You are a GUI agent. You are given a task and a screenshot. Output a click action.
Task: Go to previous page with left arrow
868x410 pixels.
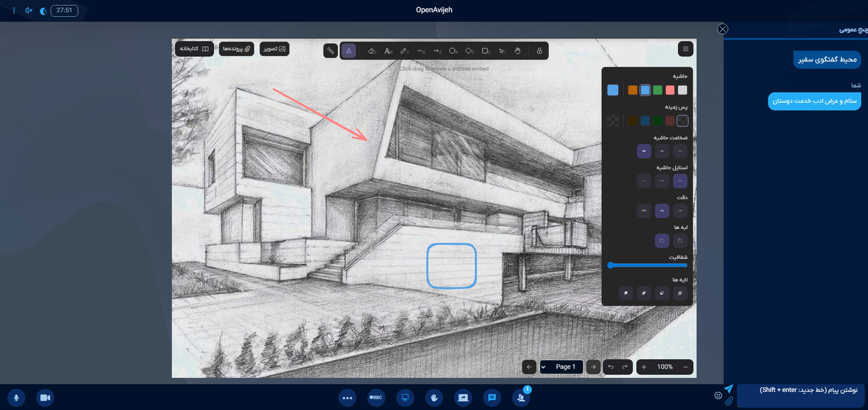529,367
